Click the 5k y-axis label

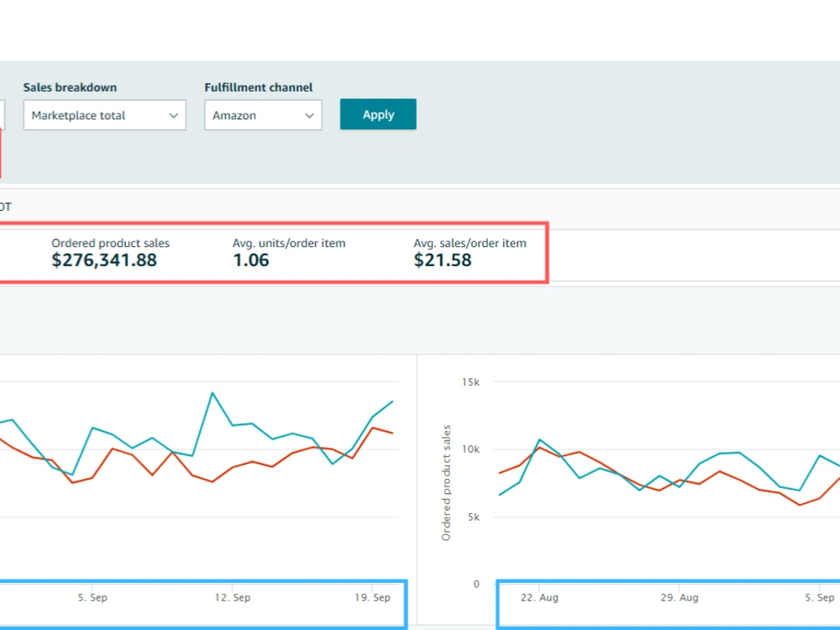[x=474, y=517]
